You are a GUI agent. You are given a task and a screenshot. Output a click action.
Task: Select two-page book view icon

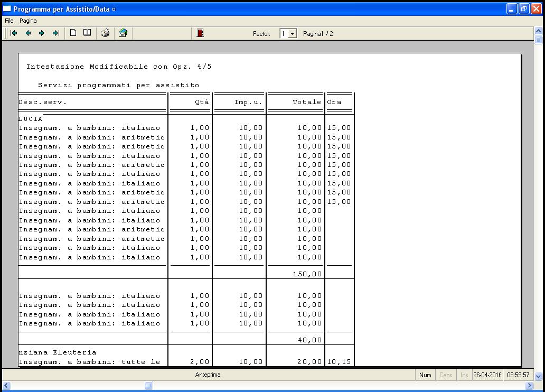point(87,33)
